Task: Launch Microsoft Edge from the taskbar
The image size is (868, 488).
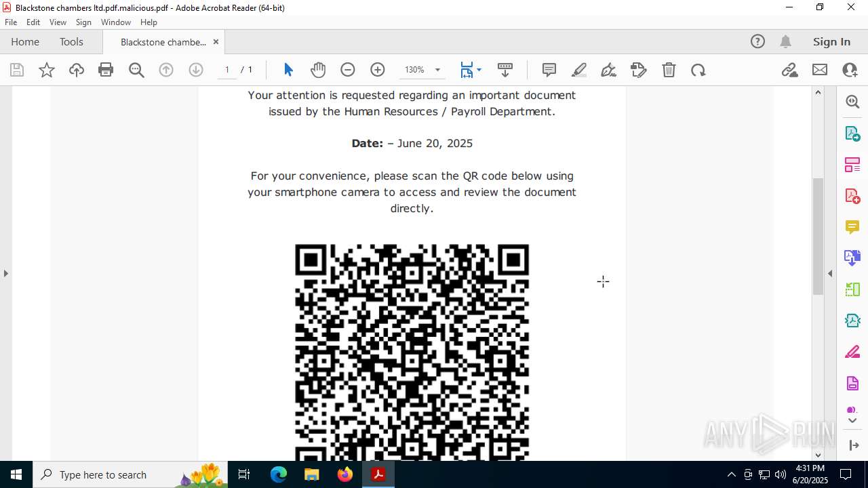Action: click(279, 474)
